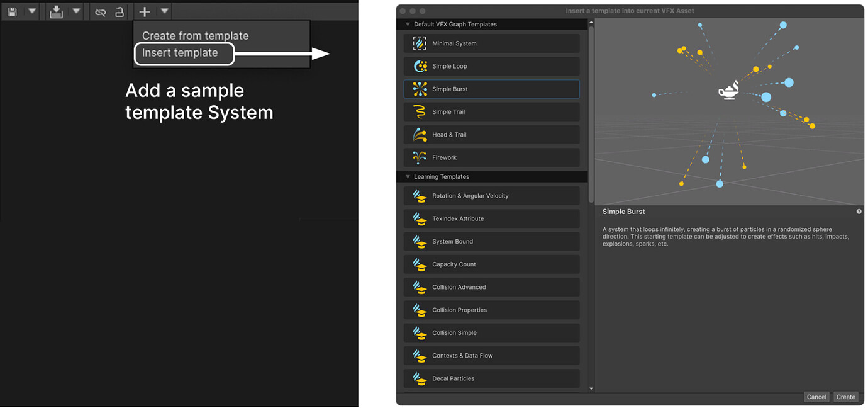The height and width of the screenshot is (408, 868).
Task: Click the Rotation & Angular Velocity template icon
Action: 419,196
